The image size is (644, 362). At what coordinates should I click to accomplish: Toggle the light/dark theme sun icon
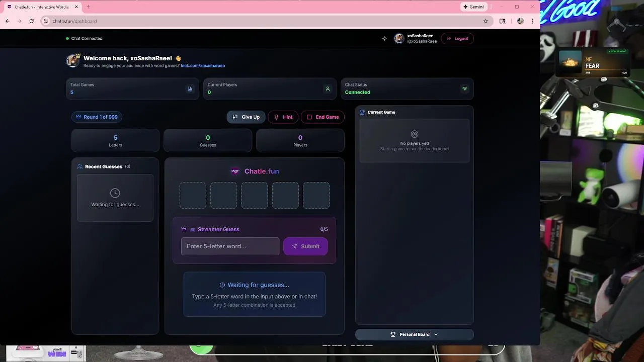coord(384,39)
